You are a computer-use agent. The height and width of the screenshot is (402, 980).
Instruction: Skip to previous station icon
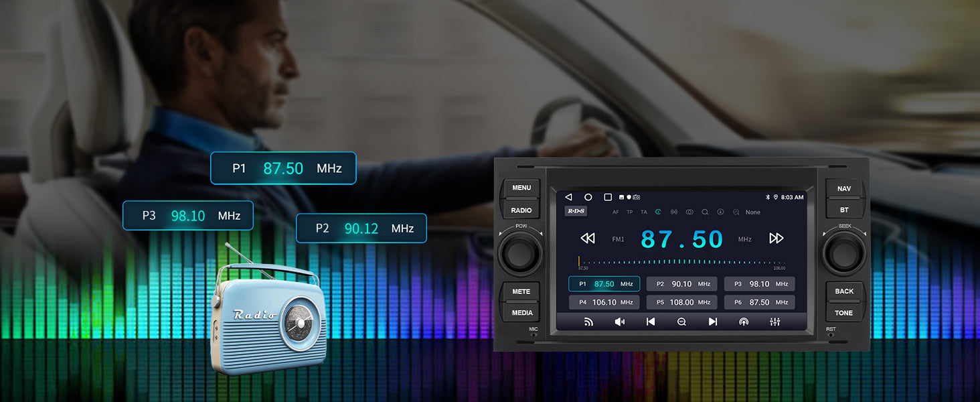click(x=651, y=322)
